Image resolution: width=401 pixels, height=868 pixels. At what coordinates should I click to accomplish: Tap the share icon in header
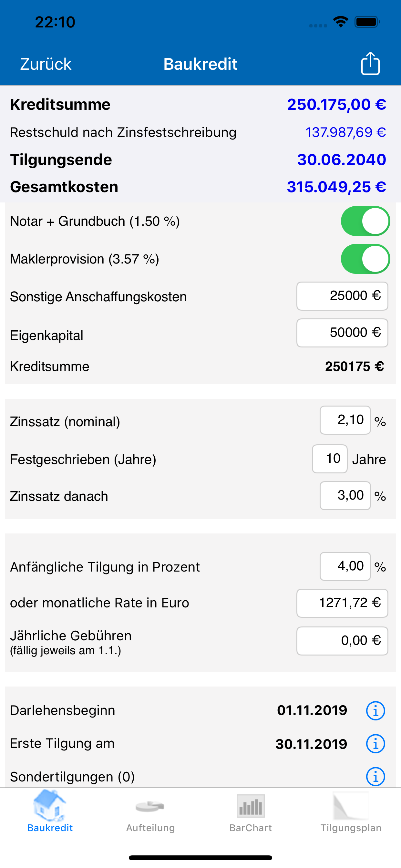point(370,63)
